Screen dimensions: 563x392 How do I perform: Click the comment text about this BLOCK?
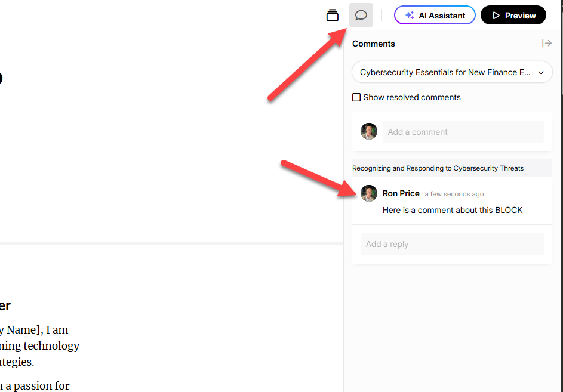[452, 210]
